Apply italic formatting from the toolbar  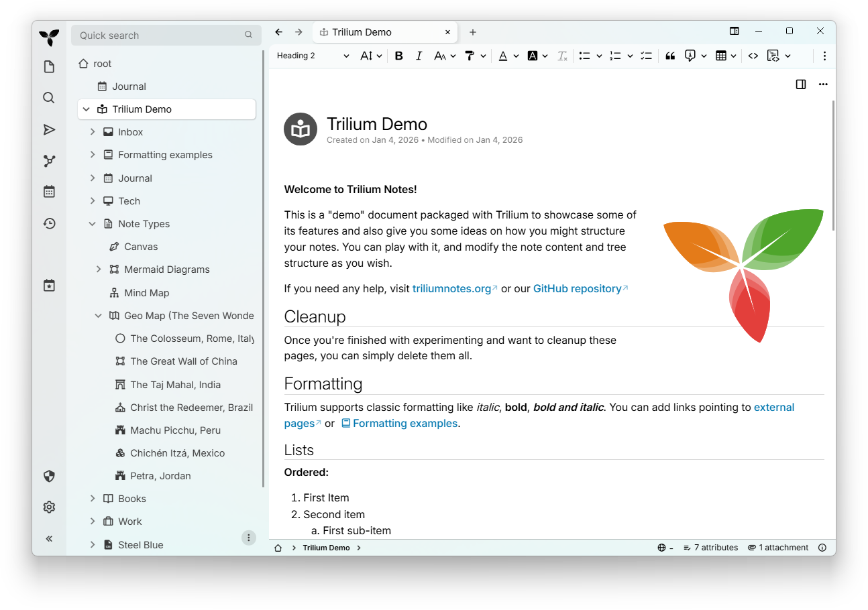[x=419, y=56]
